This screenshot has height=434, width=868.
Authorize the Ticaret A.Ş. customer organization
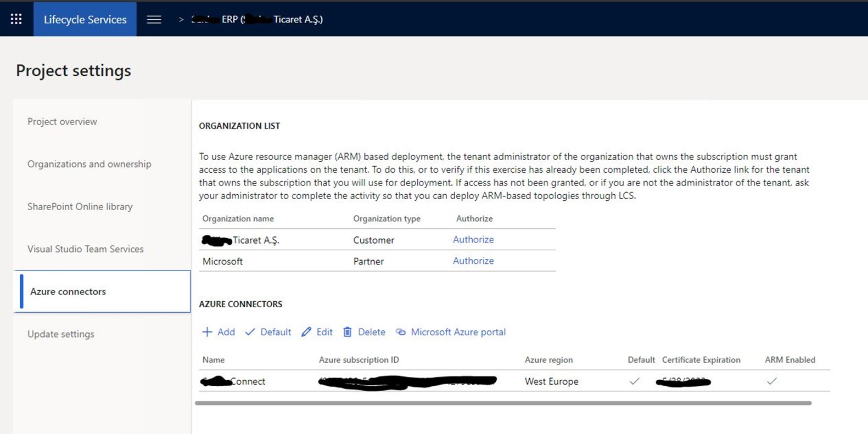(473, 239)
